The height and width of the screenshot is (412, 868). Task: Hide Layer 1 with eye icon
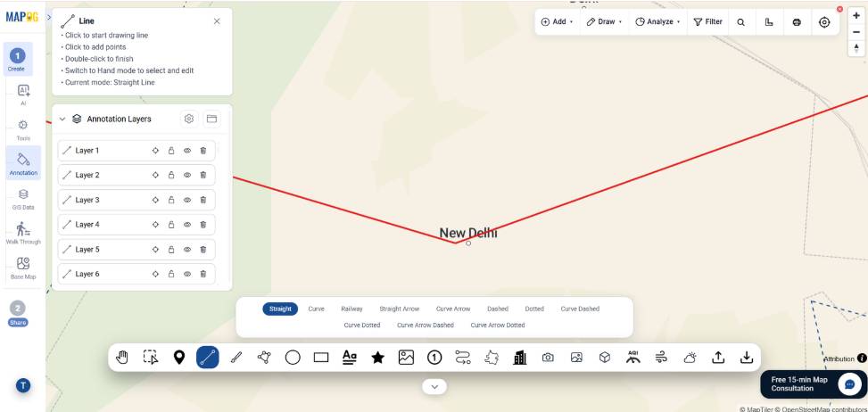pyautogui.click(x=187, y=151)
